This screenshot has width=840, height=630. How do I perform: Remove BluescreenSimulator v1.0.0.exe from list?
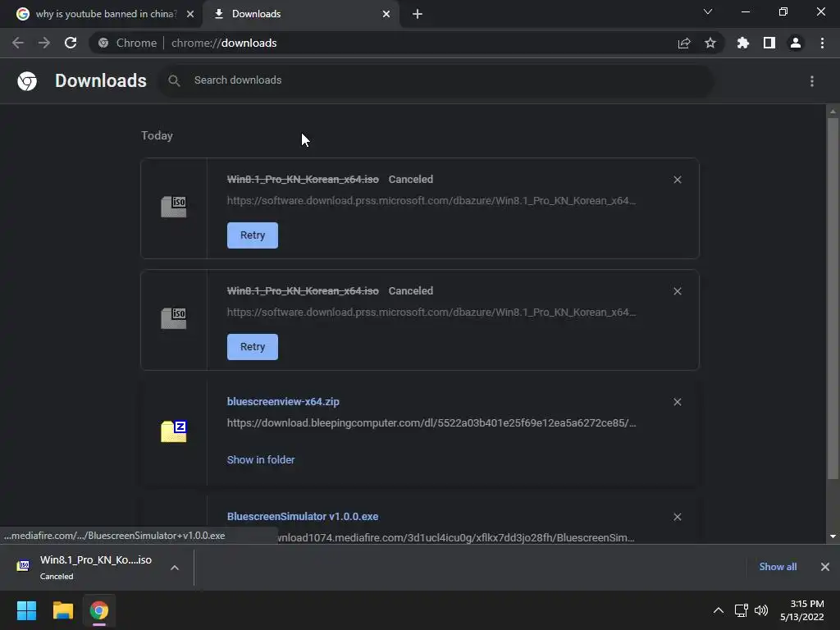678,517
